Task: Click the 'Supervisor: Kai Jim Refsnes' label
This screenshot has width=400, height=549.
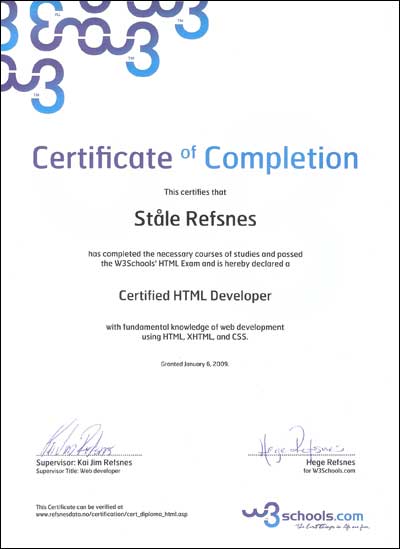Action: click(x=84, y=463)
